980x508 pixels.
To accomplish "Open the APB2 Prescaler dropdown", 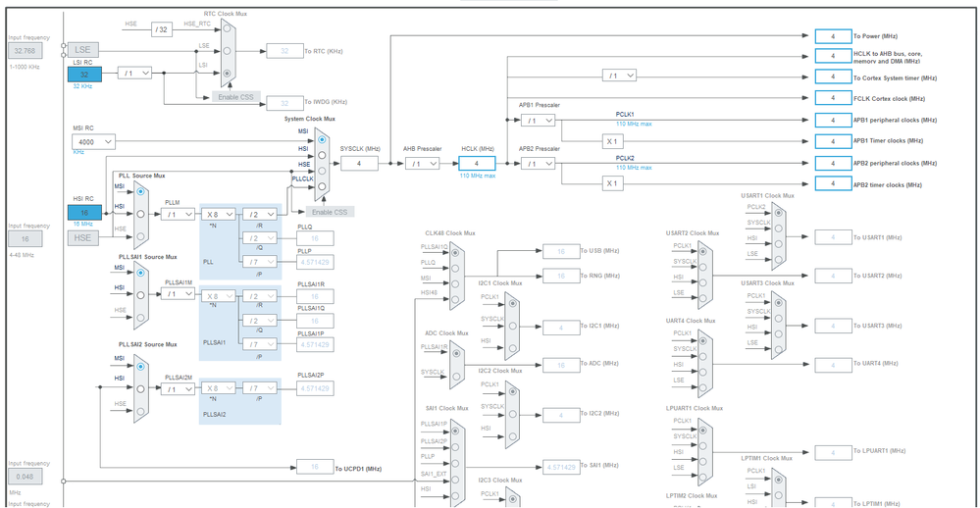I will (x=539, y=164).
